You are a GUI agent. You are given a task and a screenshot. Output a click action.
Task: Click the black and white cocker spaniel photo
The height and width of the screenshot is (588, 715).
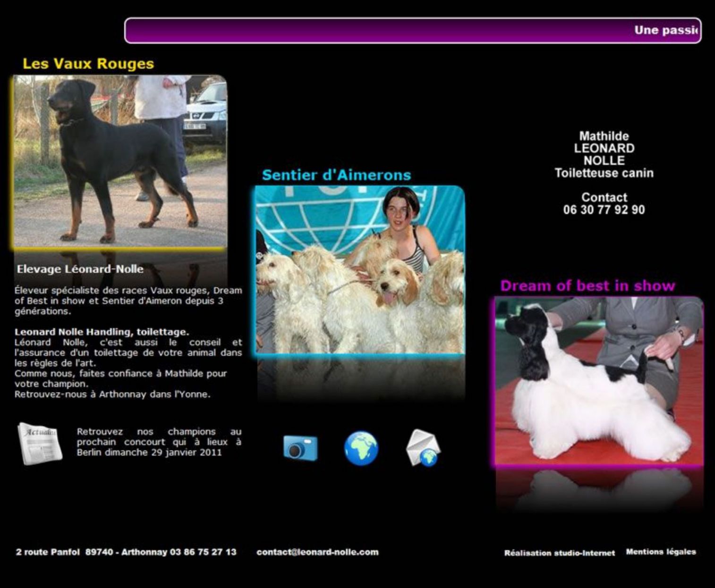tap(599, 381)
